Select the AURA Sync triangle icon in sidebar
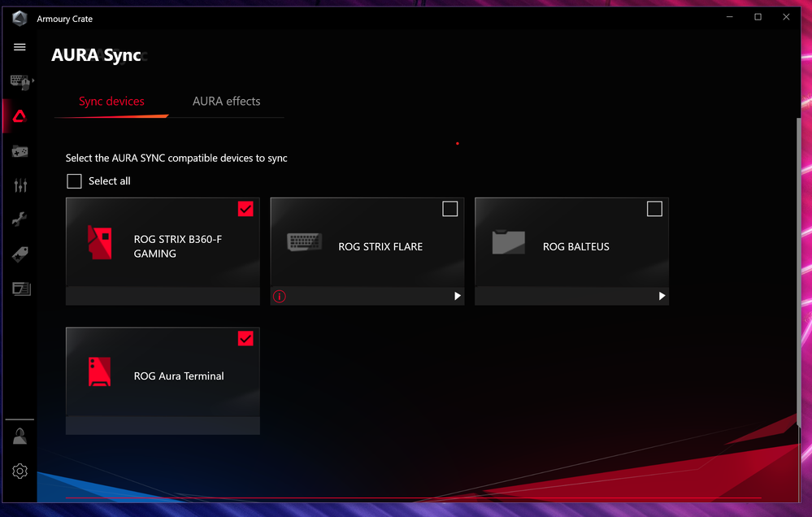812x517 pixels. (20, 116)
